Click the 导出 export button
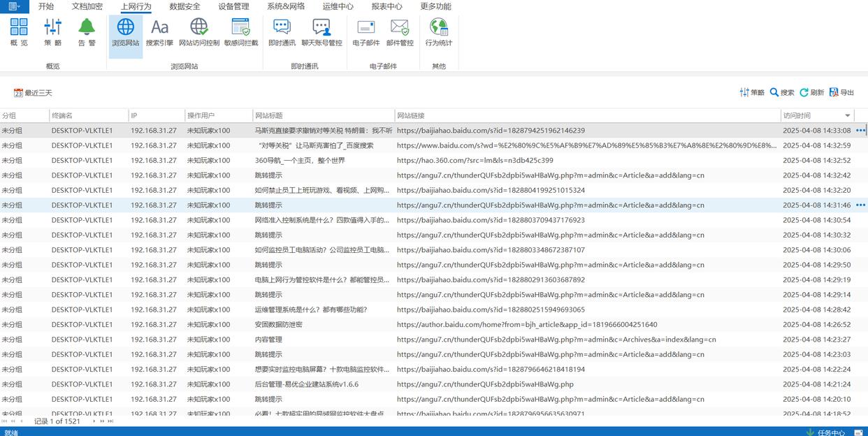 point(841,93)
